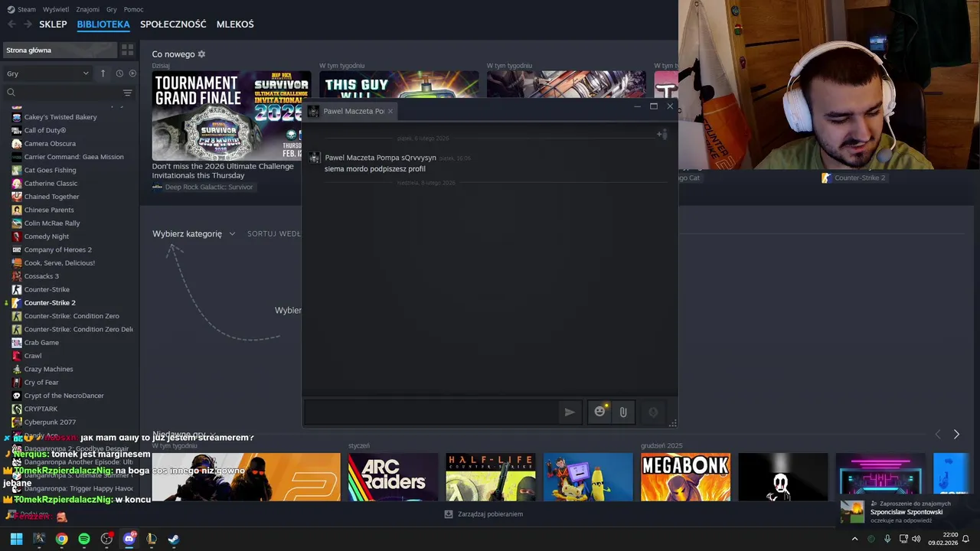
Task: Open the Co nowego settings gear
Action: point(201,54)
